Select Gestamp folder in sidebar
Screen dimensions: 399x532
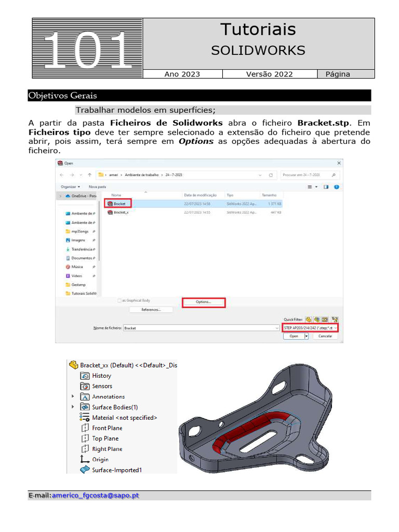pos(76,285)
